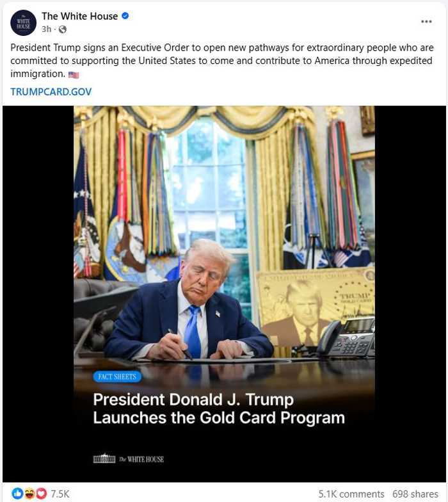Click the red heart Love reaction icon
This screenshot has width=448, height=502.
(41, 493)
